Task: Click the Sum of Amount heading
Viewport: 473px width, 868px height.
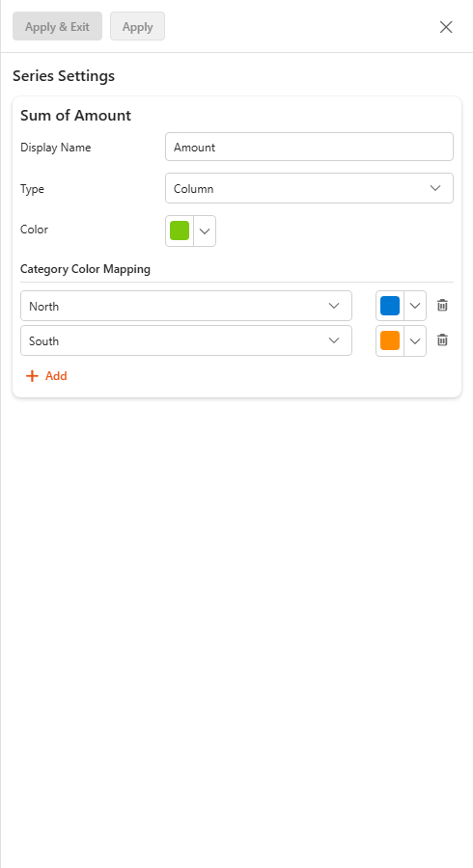Action: [x=75, y=115]
